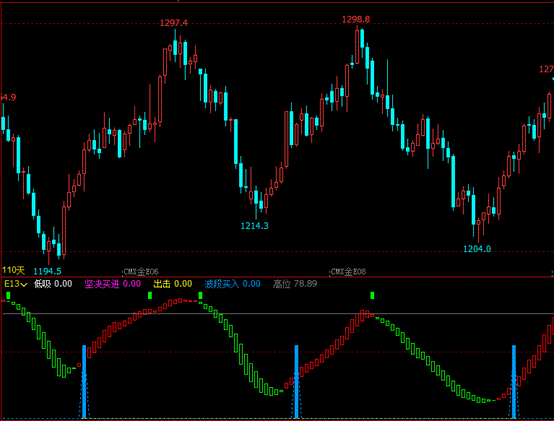Select the magenta 坚决买进 indicator label
Image resolution: width=554 pixels, height=421 pixels.
pos(102,284)
